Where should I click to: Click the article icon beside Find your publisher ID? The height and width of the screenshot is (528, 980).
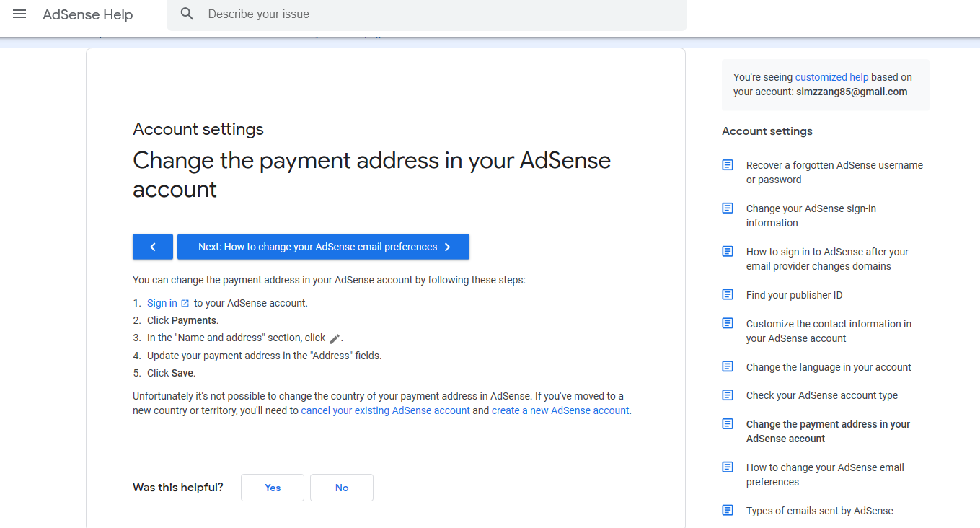click(728, 295)
